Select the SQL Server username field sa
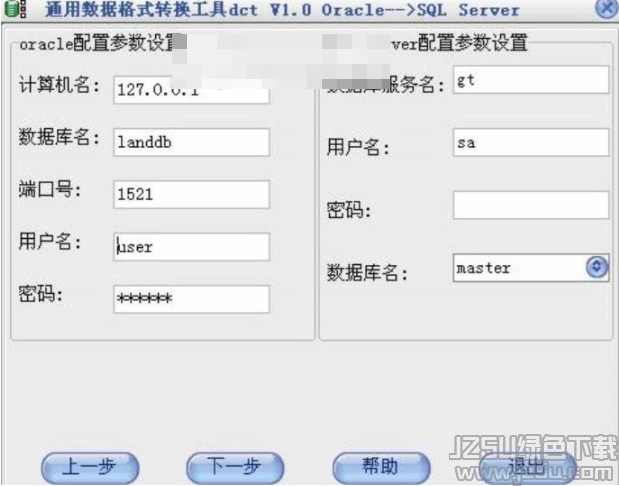 tap(531, 142)
